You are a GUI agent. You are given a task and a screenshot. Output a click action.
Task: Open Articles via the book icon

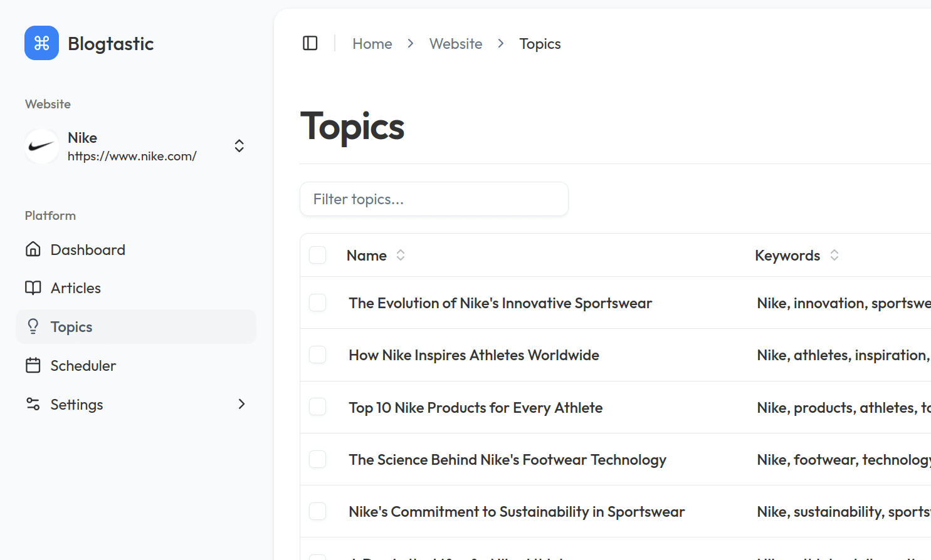pos(33,288)
